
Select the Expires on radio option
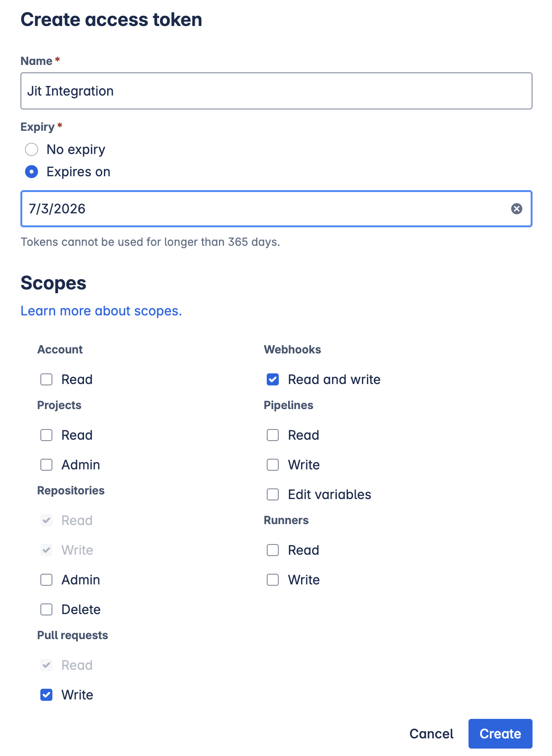(32, 172)
